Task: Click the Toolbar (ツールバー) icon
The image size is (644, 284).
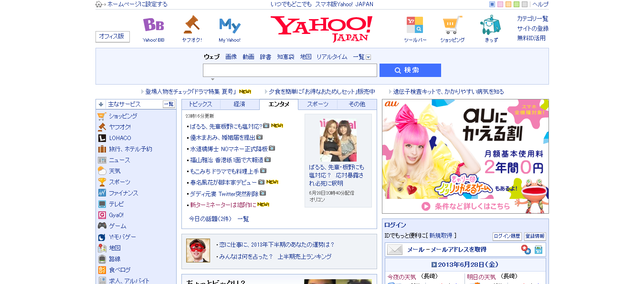Action: [414, 25]
